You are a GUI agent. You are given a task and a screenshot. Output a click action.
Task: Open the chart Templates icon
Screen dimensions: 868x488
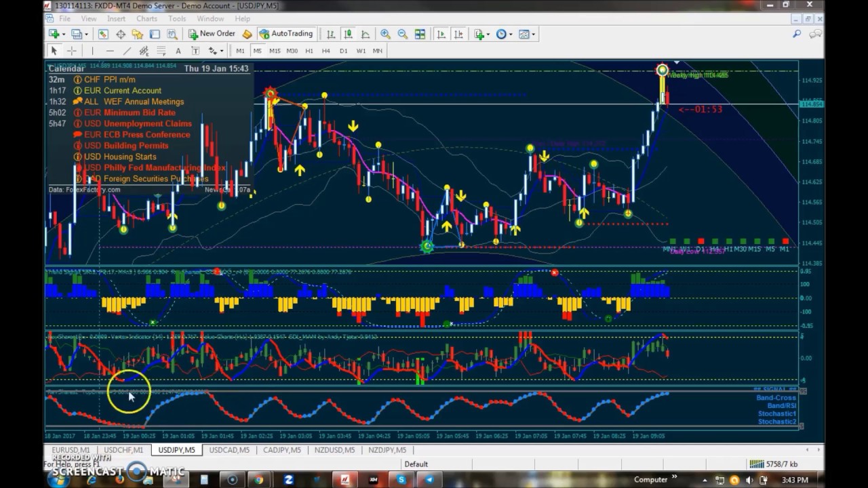click(x=525, y=34)
